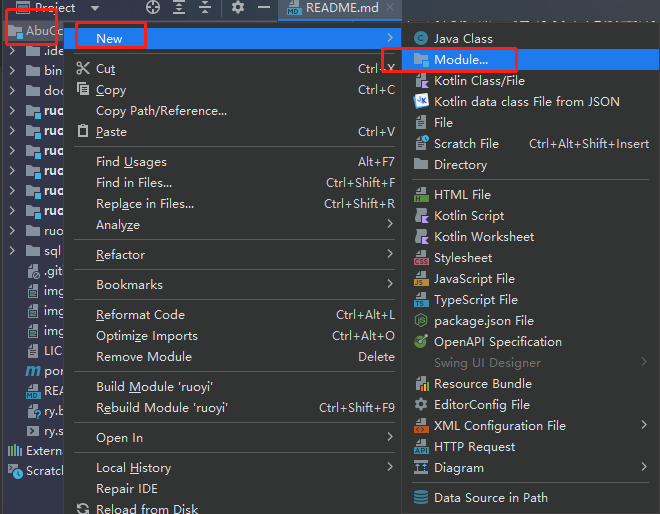The width and height of the screenshot is (660, 514).
Task: Create a new JavaScript File
Action: [531, 279]
